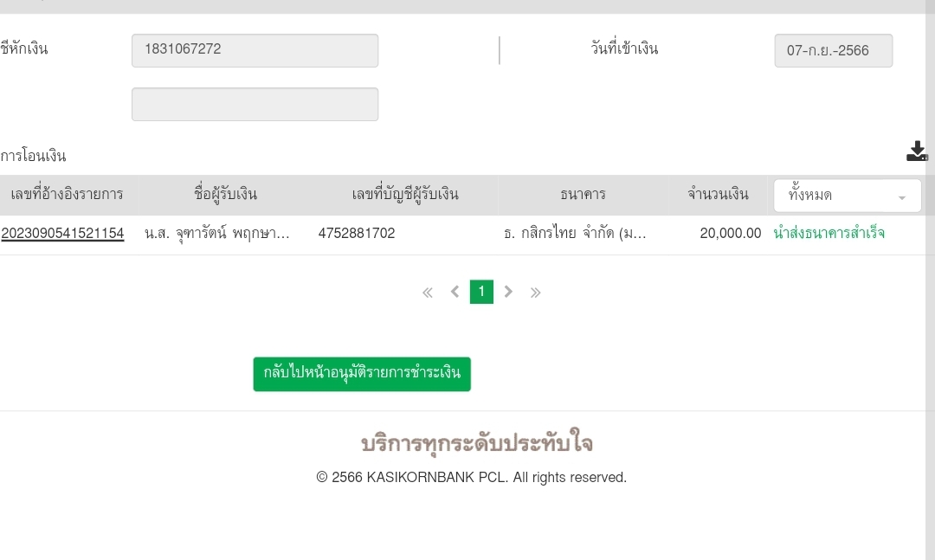Click the date field 07-ก.ย.-2566
The image size is (935, 560).
(x=833, y=51)
